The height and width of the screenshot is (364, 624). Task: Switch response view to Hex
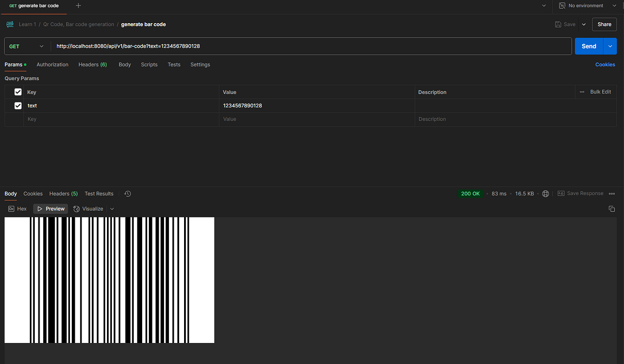pos(17,209)
